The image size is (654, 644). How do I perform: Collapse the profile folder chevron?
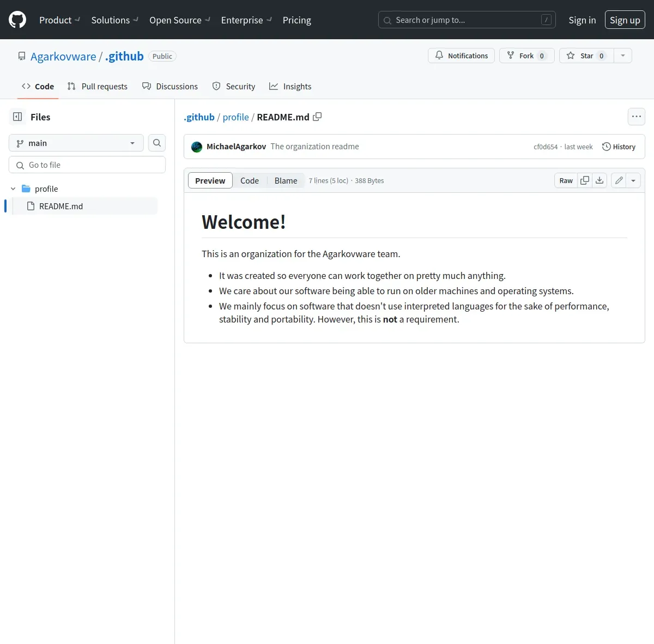coord(13,189)
